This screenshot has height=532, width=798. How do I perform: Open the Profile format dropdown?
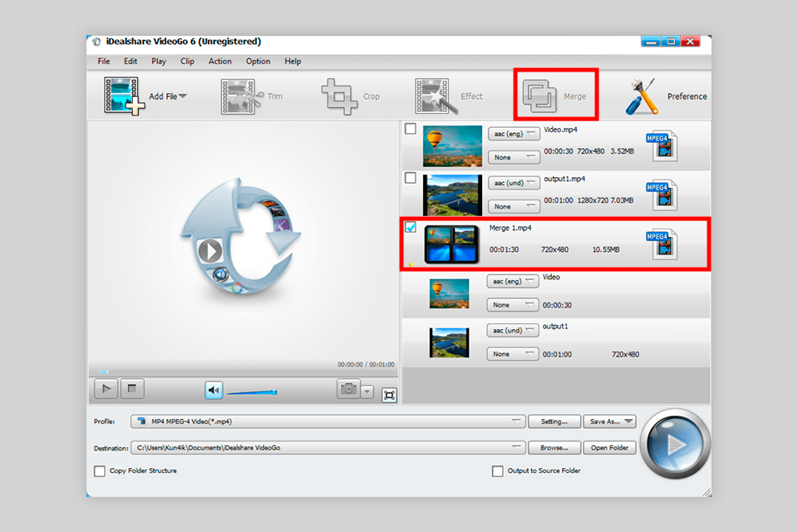tap(516, 421)
